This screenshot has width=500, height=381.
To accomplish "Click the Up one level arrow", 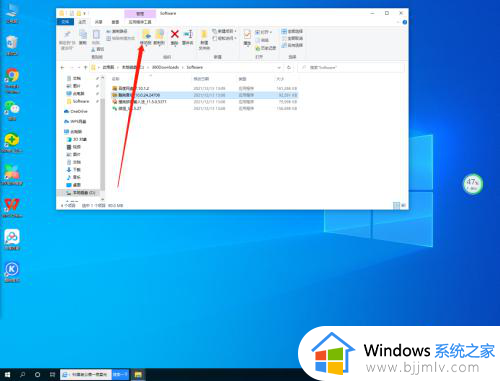I will [85, 67].
